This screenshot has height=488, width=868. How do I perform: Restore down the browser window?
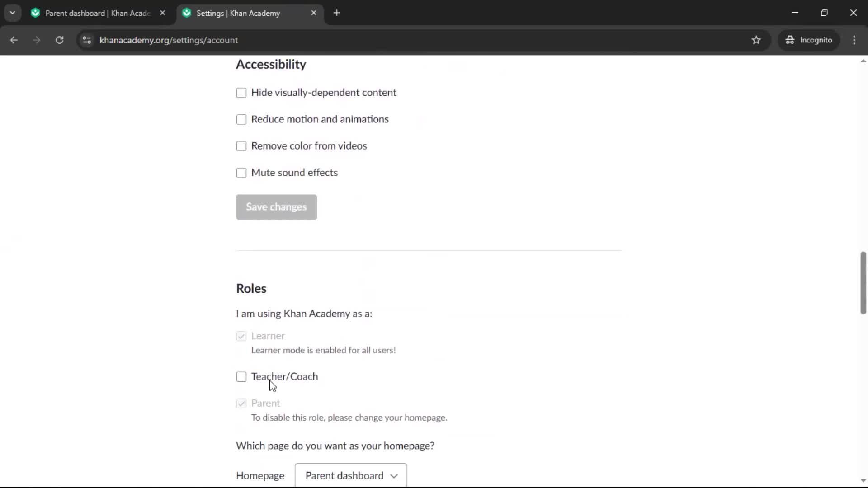pyautogui.click(x=824, y=13)
